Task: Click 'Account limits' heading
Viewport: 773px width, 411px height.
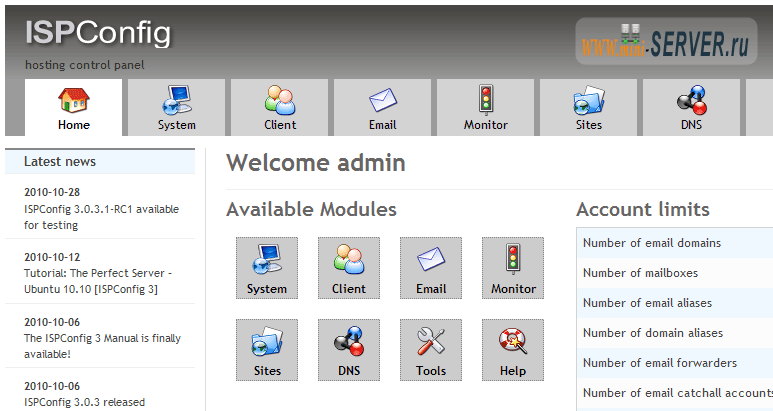Action: [643, 209]
